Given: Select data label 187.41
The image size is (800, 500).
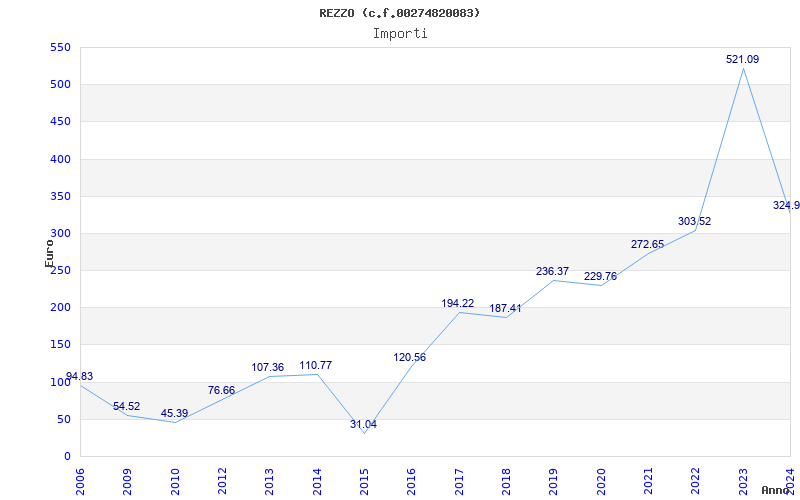Looking at the screenshot, I should click(505, 308).
